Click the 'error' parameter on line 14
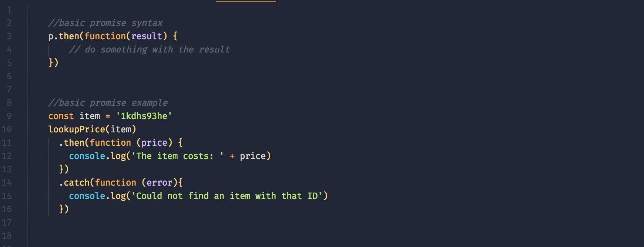The image size is (644, 247). [160, 183]
